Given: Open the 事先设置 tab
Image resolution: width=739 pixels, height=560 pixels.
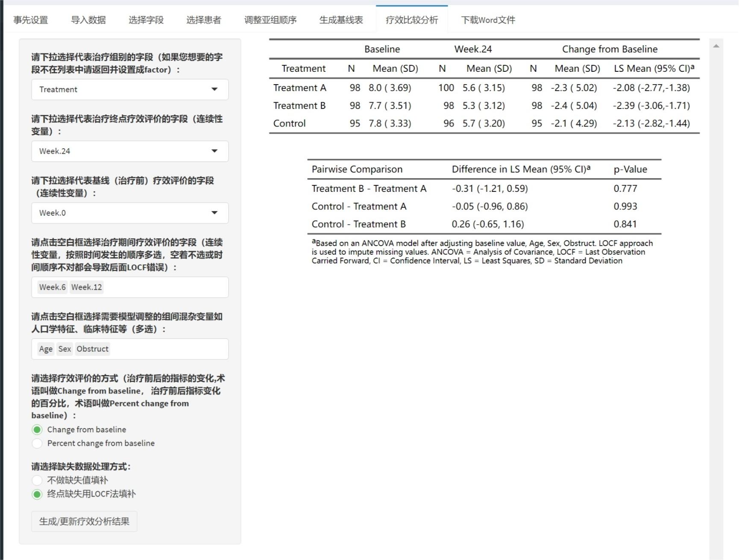Looking at the screenshot, I should coord(31,20).
